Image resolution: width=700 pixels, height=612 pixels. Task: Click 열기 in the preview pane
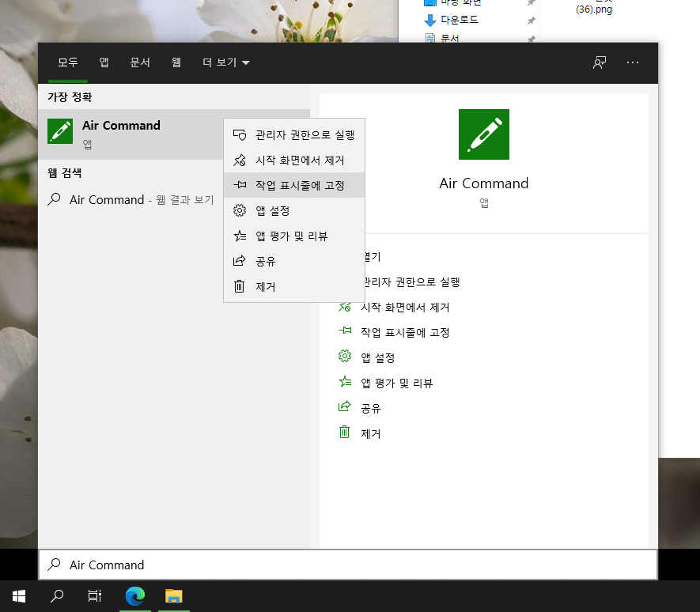[x=372, y=257]
